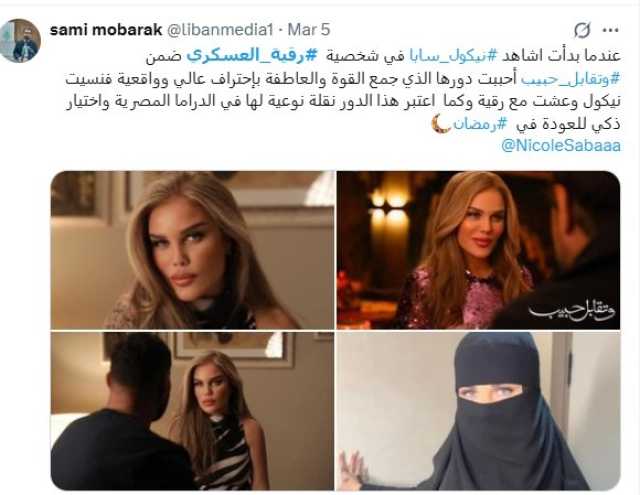
Task: Open the #رمضان hashtag
Action: tap(481, 124)
